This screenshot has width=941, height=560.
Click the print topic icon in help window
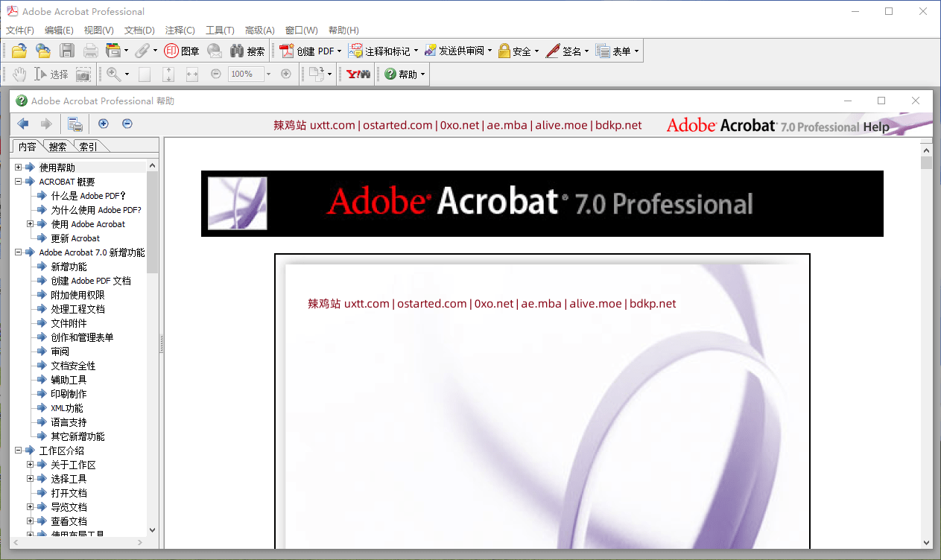(x=75, y=124)
